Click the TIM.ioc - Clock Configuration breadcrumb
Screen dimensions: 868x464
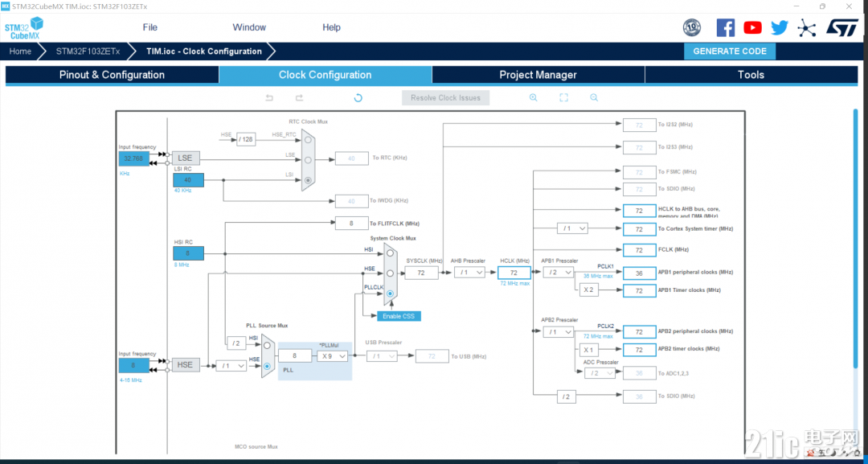204,51
